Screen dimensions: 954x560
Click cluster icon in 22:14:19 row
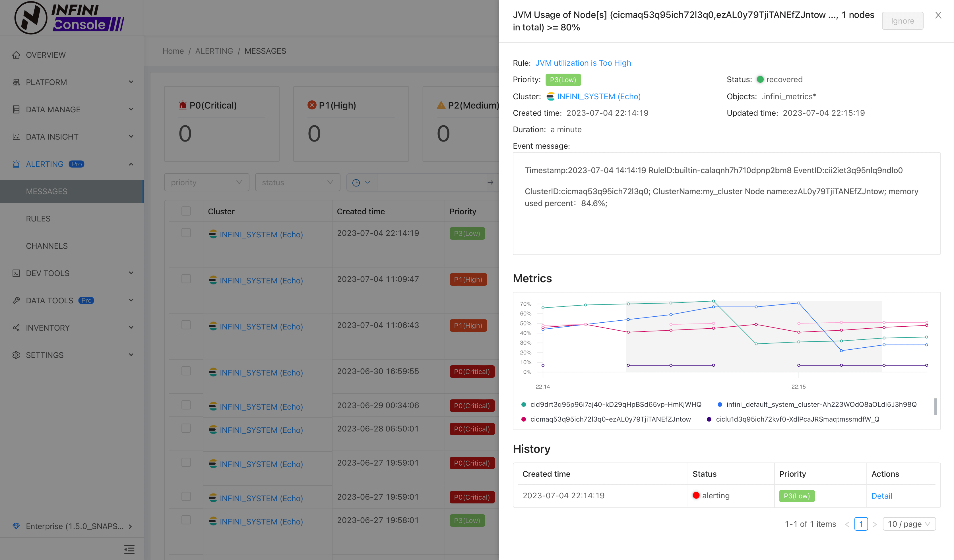tap(213, 234)
